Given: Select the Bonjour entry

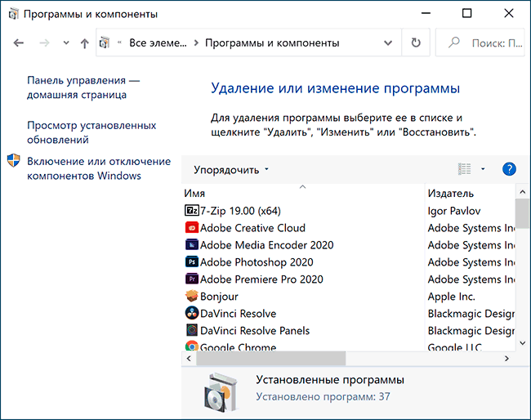Looking at the screenshot, I should (x=219, y=297).
